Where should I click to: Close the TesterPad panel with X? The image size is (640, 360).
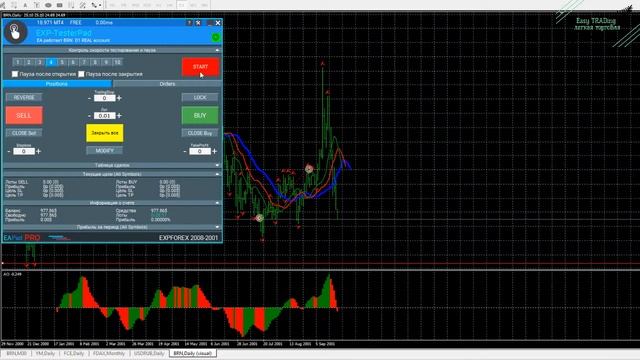tap(218, 23)
